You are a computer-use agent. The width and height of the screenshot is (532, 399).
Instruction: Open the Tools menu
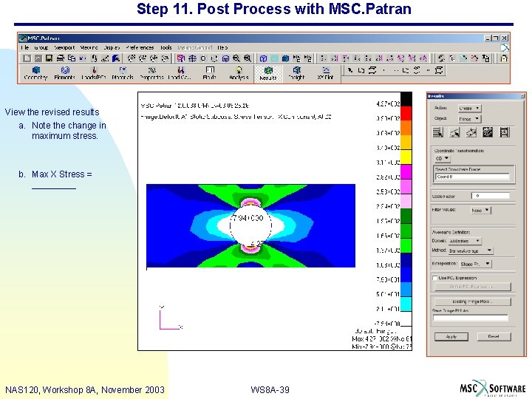166,47
